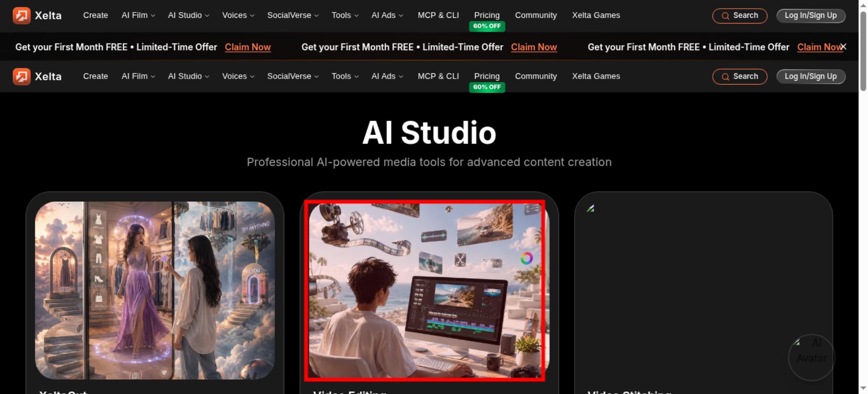This screenshot has width=868, height=394.
Task: Open the AI Ads dropdown in the lower navbar
Action: click(x=387, y=76)
